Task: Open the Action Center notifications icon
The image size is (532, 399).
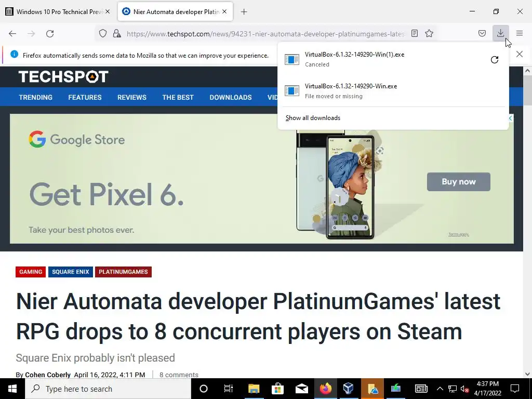Action: click(x=515, y=389)
